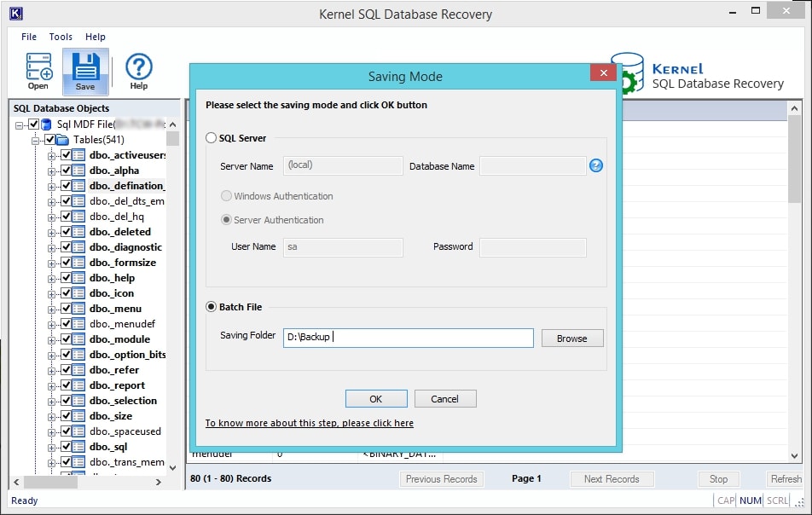Open the File menu

pyautogui.click(x=29, y=37)
